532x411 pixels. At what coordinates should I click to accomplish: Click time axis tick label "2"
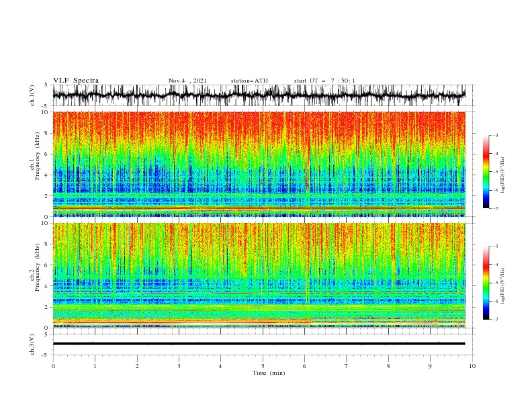point(137,366)
